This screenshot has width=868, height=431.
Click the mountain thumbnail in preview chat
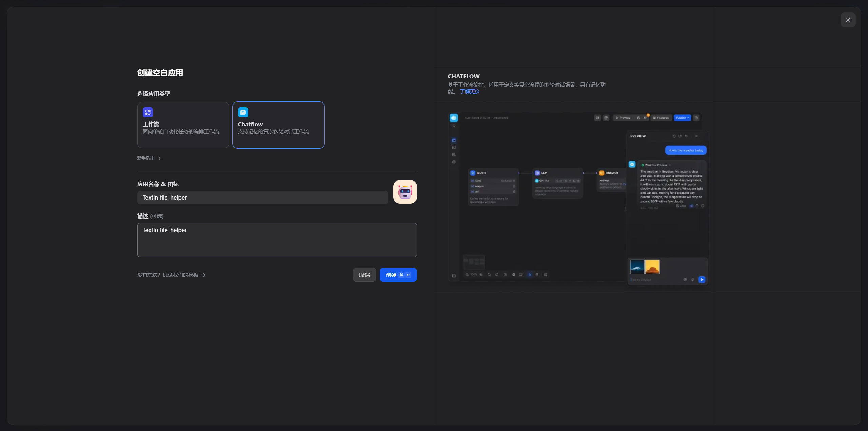[x=637, y=267]
